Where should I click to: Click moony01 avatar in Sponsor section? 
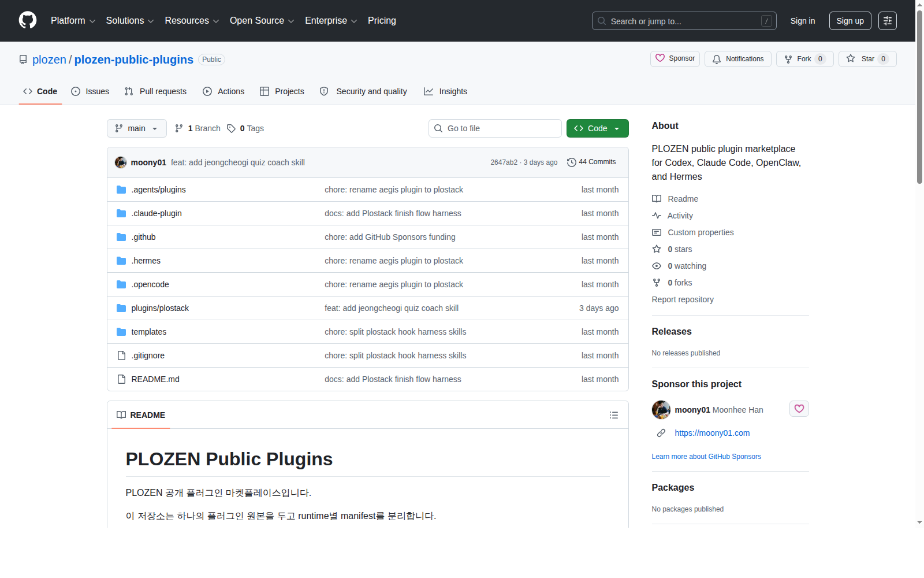[661, 410]
